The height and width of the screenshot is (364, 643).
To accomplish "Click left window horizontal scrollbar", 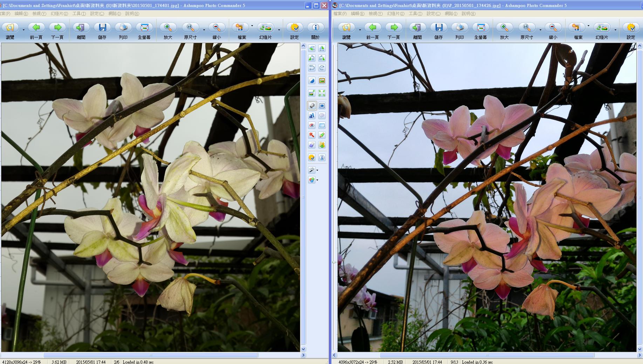I will point(151,355).
